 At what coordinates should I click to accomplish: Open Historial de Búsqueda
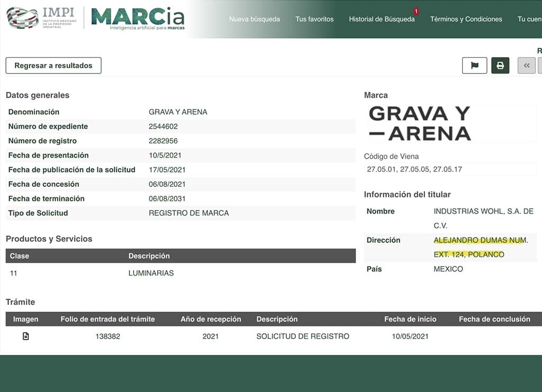point(382,19)
